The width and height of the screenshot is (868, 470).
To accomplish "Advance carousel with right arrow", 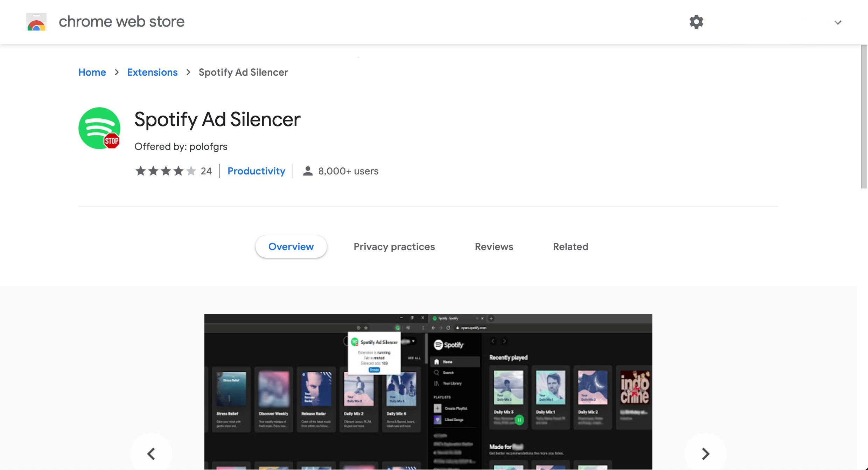I will click(x=705, y=453).
